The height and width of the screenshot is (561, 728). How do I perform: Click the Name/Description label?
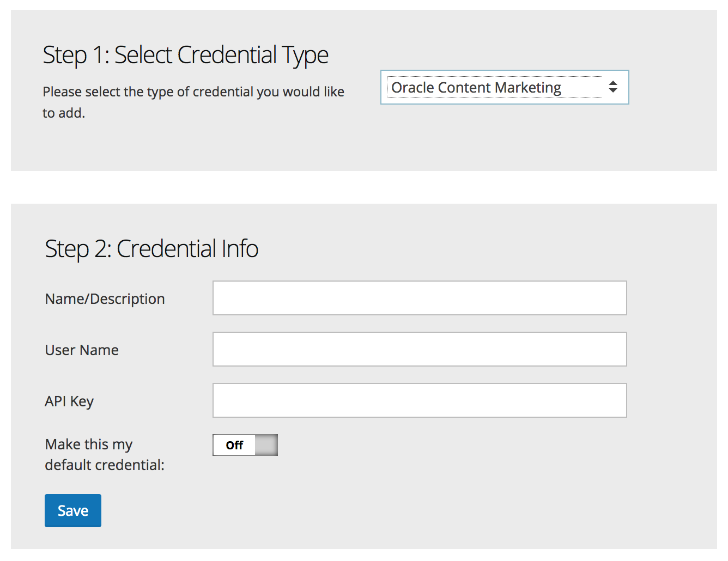coord(105,299)
